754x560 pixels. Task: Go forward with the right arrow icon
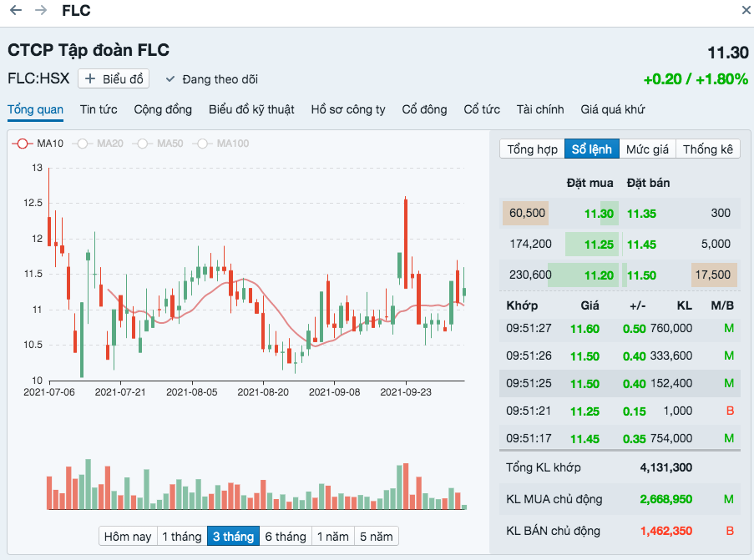point(41,10)
